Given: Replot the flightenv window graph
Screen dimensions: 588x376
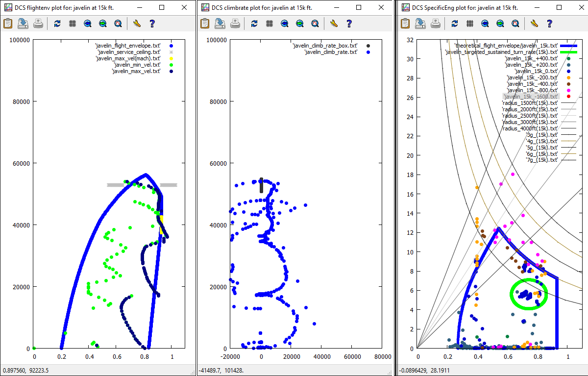Looking at the screenshot, I should click(x=57, y=24).
